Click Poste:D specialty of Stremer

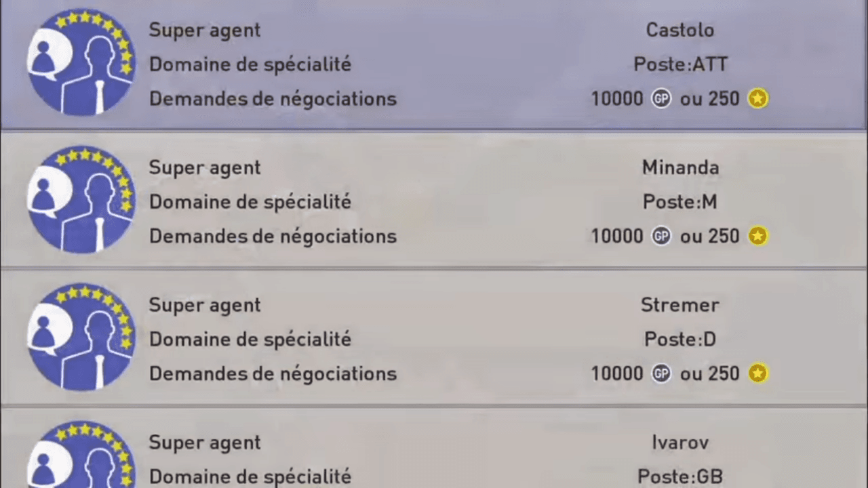(x=679, y=339)
